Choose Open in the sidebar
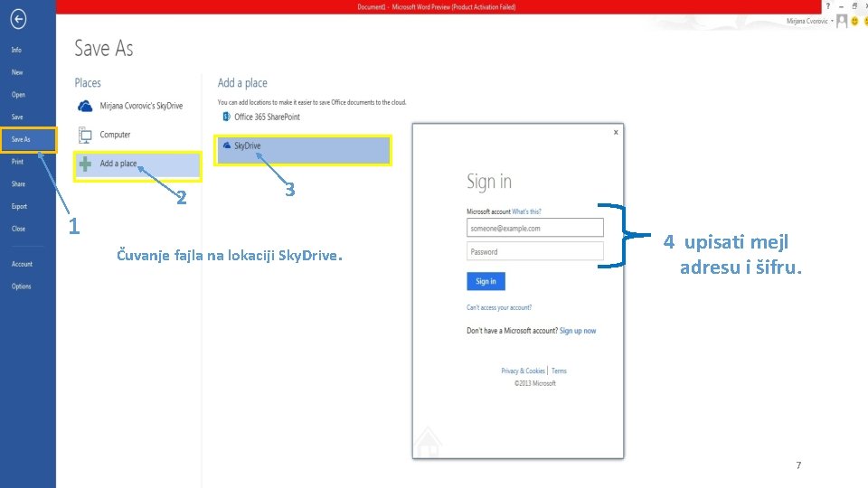 coord(18,95)
